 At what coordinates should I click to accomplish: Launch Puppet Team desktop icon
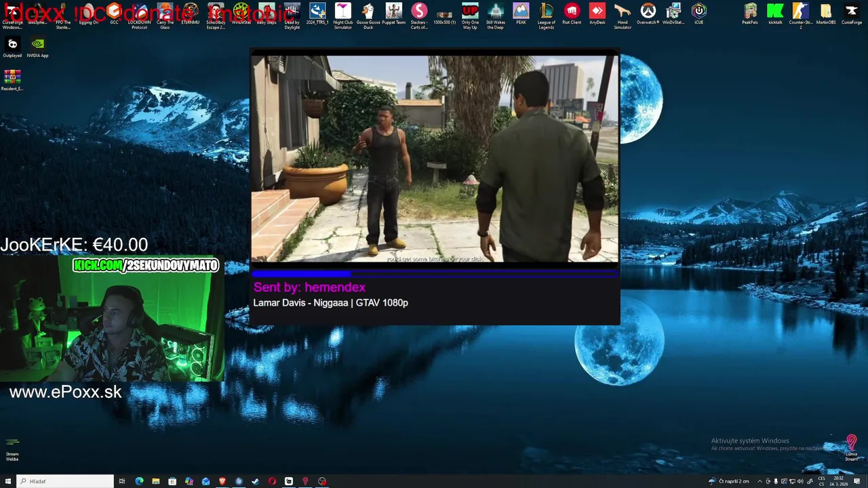[393, 14]
